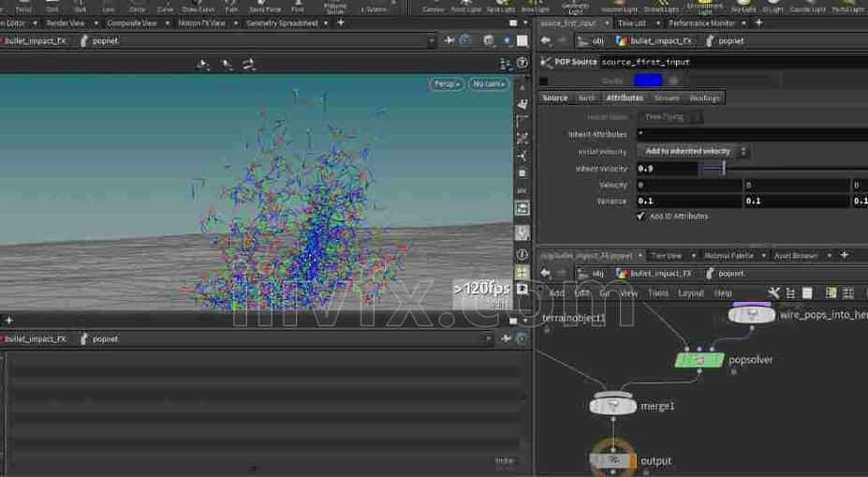
Task: Toggle the black square beside the Guide color
Action: [x=544, y=82]
